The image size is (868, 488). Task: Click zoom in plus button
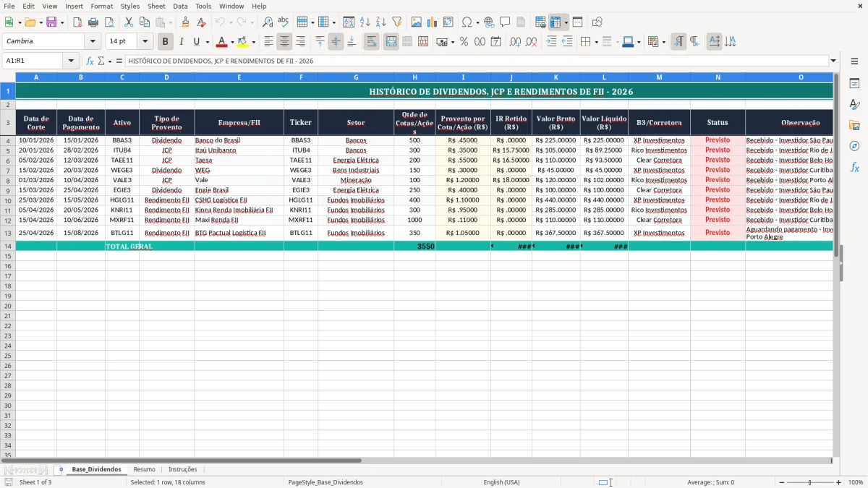click(x=839, y=482)
